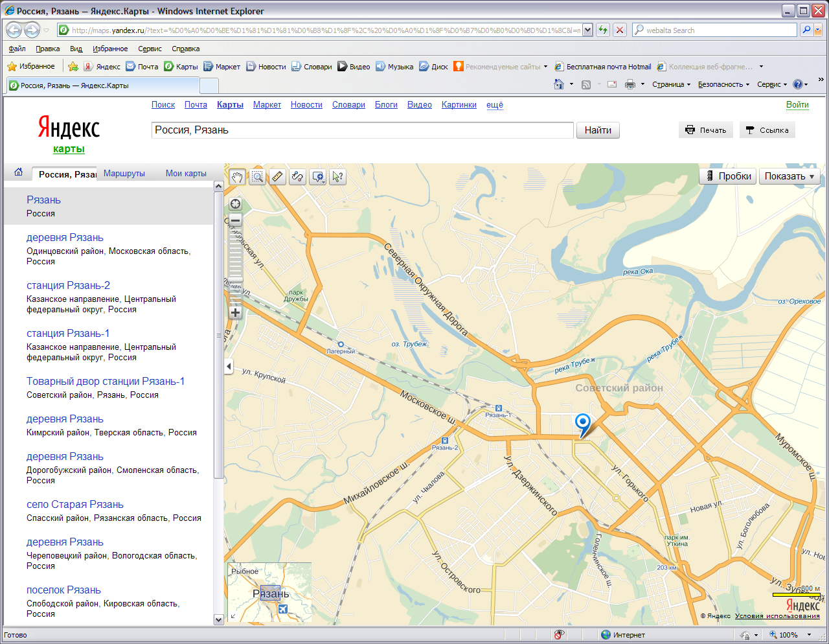Zoom out using the minus button

tap(236, 220)
